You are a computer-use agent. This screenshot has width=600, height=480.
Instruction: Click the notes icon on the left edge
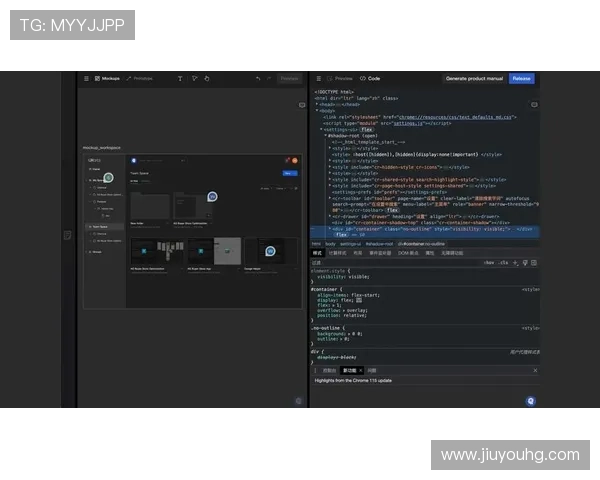(x=67, y=235)
